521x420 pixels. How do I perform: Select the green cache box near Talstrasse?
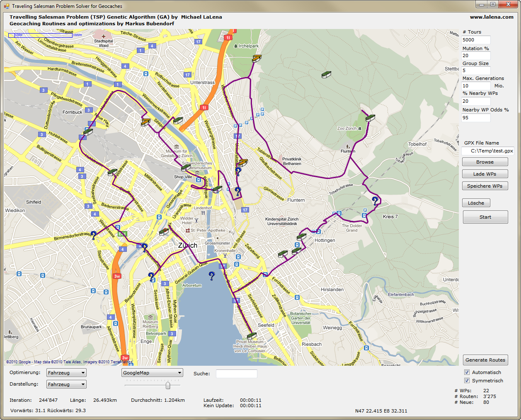pyautogui.click(x=164, y=232)
